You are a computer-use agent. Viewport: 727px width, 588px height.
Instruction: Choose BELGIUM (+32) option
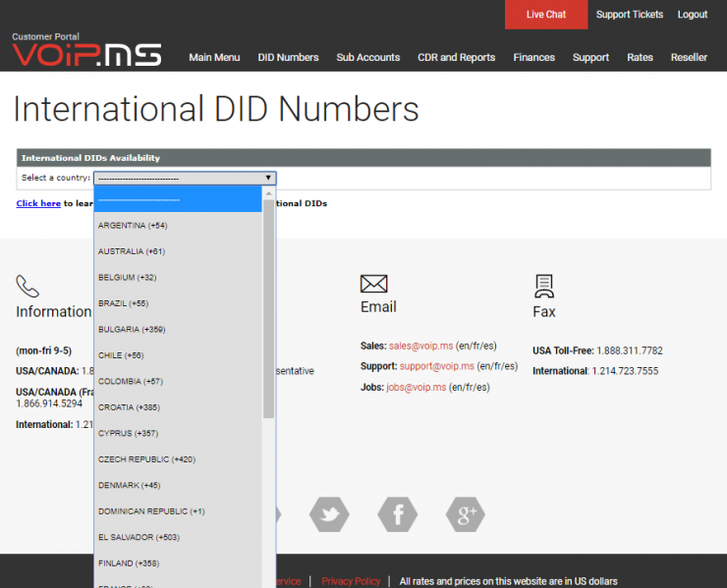tap(178, 277)
